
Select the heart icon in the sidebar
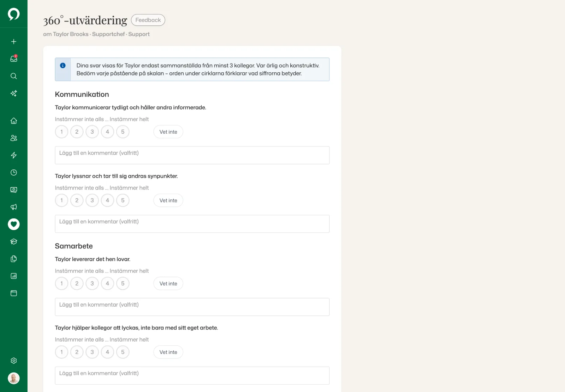14,224
